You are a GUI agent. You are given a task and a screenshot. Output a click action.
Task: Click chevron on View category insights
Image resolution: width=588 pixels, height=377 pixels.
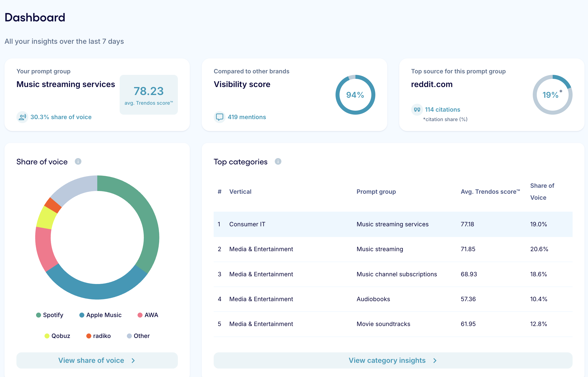coord(435,361)
